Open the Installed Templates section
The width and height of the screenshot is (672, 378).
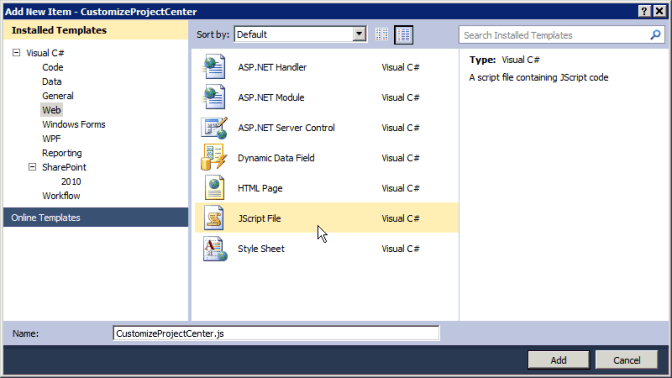96,30
